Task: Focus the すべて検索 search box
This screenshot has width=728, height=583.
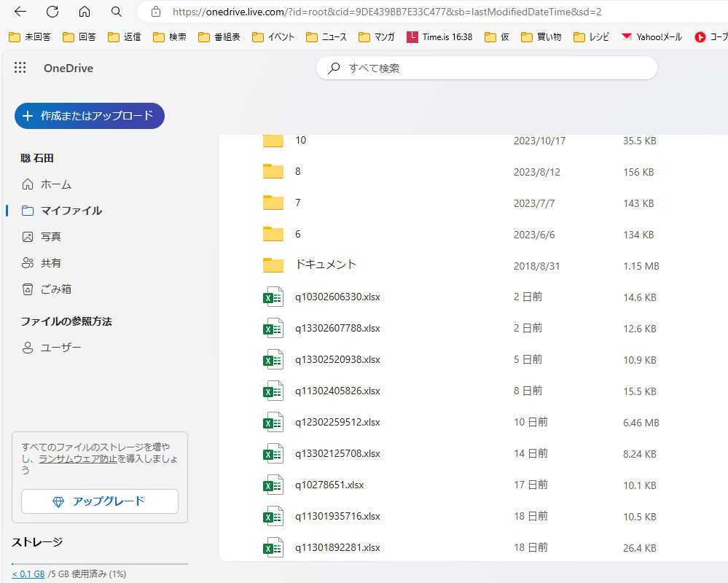Action: pyautogui.click(x=487, y=69)
